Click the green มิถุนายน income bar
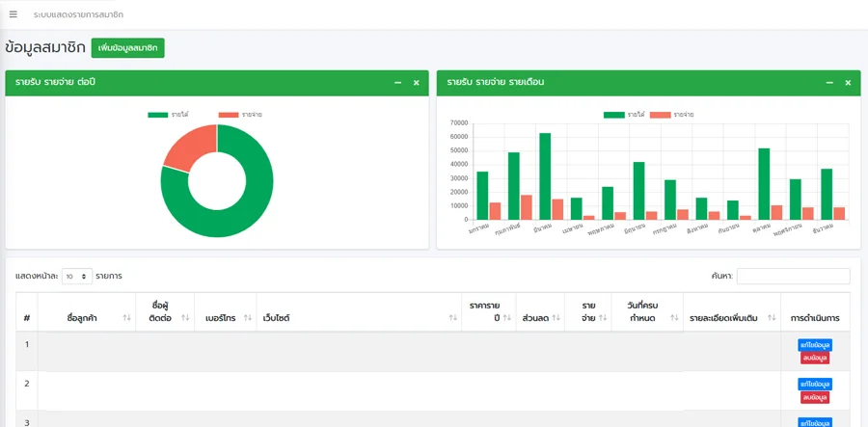 (x=638, y=191)
